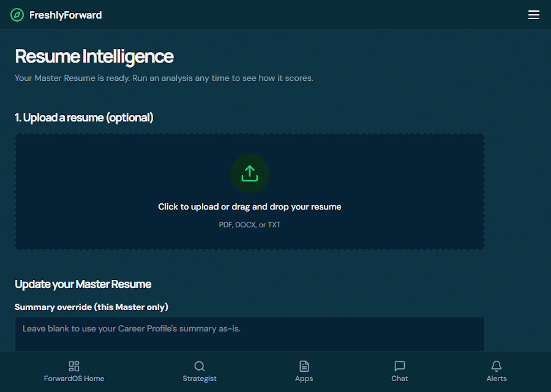Click 'Update your Master Resume' heading

[x=83, y=285]
